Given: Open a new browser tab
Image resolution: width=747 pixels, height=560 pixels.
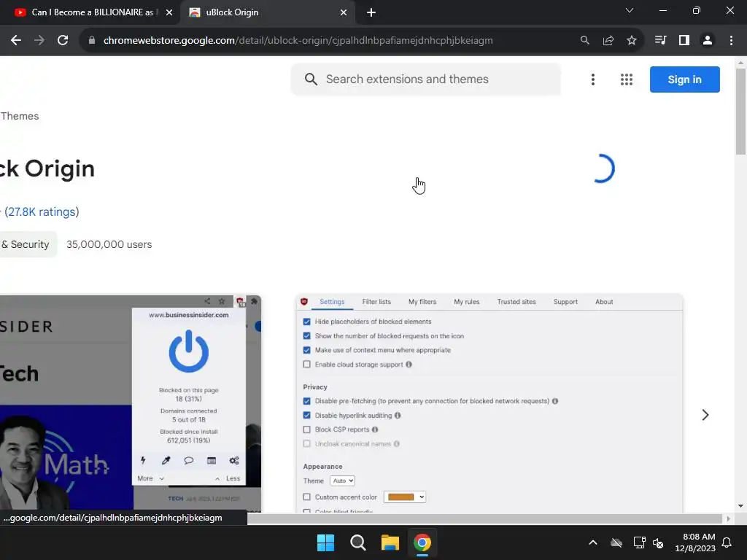Looking at the screenshot, I should tap(371, 12).
